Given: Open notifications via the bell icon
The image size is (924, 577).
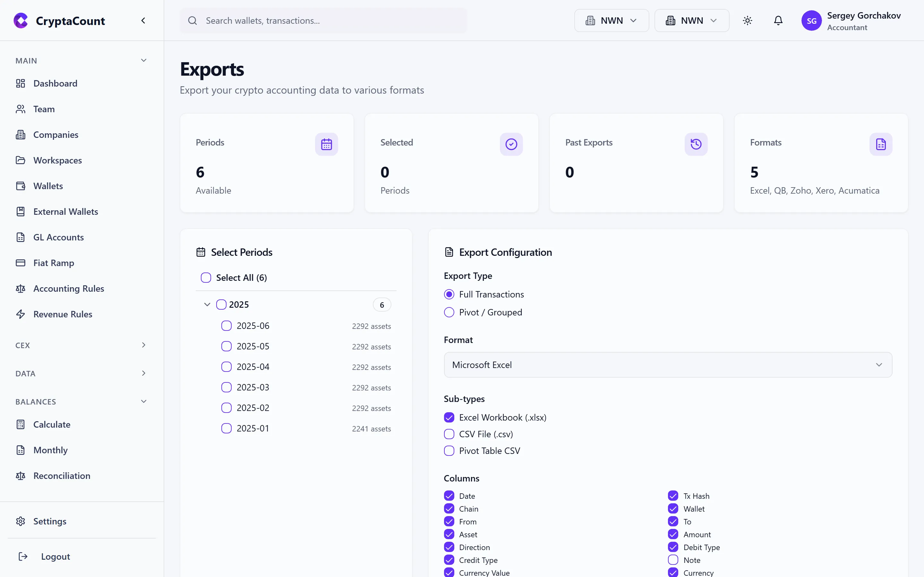Looking at the screenshot, I should pos(778,21).
